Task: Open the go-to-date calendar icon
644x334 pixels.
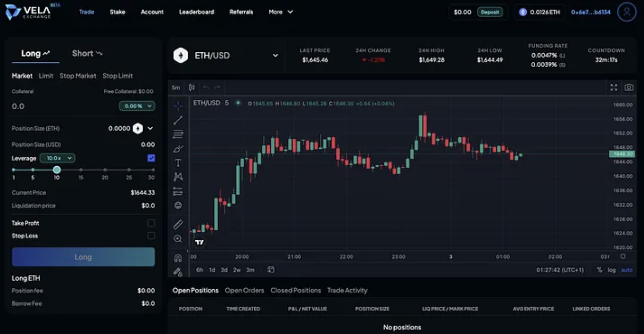Action: point(271,270)
